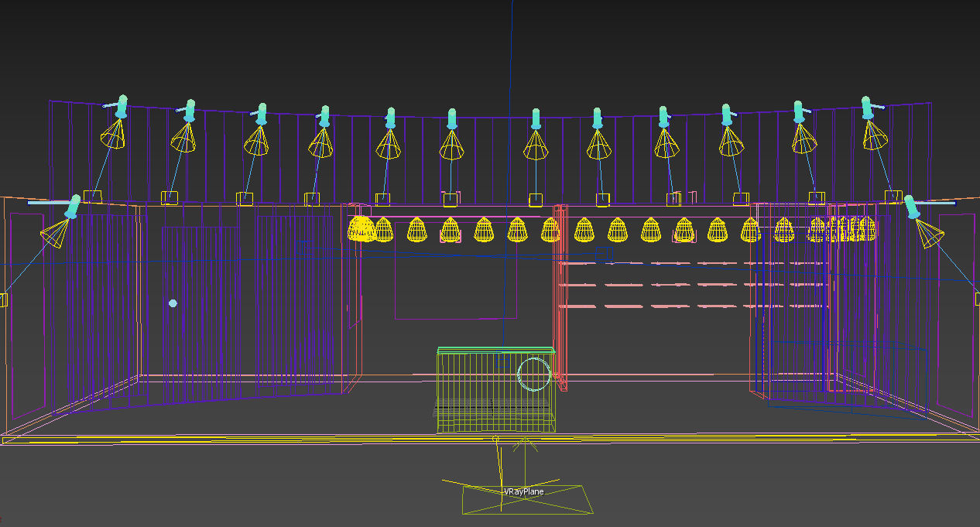980x527 pixels.
Task: Pick the rightmost spotlight in the top row
Action: tap(869, 108)
